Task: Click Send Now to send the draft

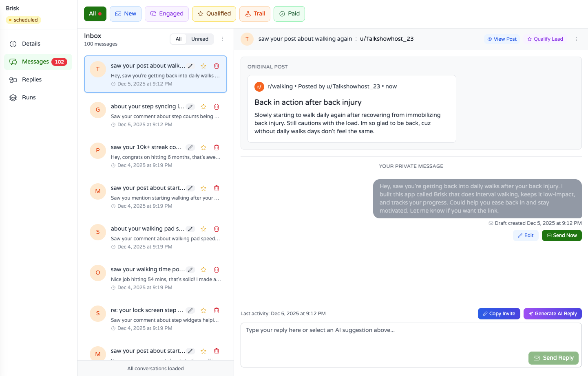Action: (561, 235)
